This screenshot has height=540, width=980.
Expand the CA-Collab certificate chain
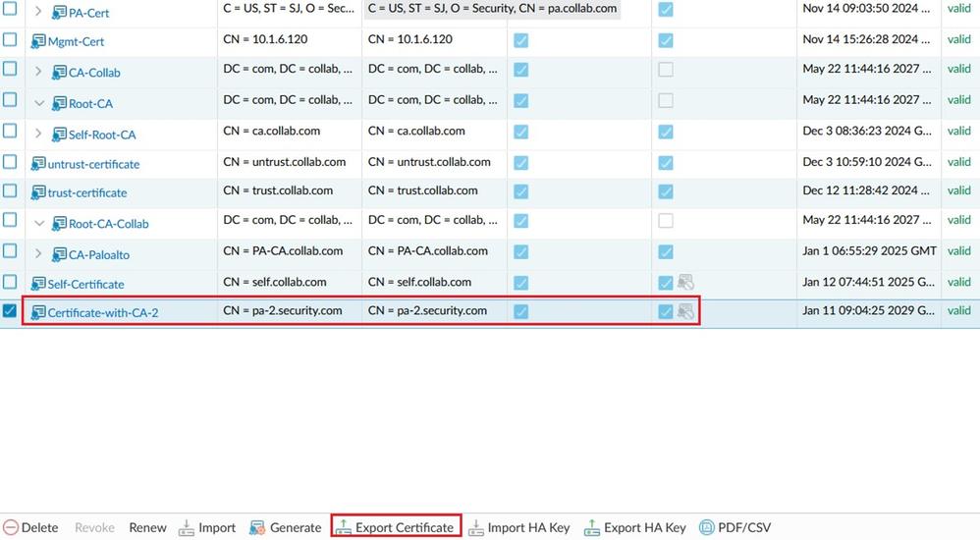(38, 72)
